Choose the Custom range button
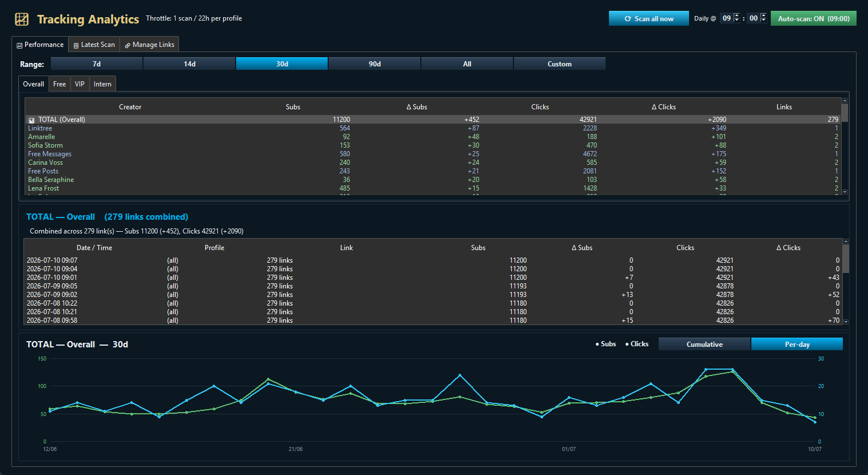Image resolution: width=868 pixels, height=475 pixels. tap(560, 64)
